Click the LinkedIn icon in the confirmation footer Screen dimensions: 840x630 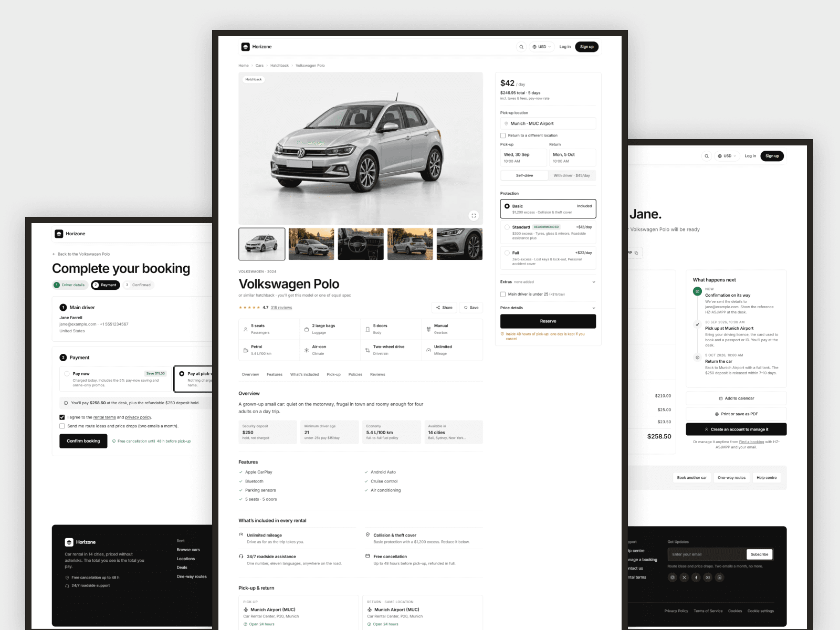pyautogui.click(x=719, y=577)
